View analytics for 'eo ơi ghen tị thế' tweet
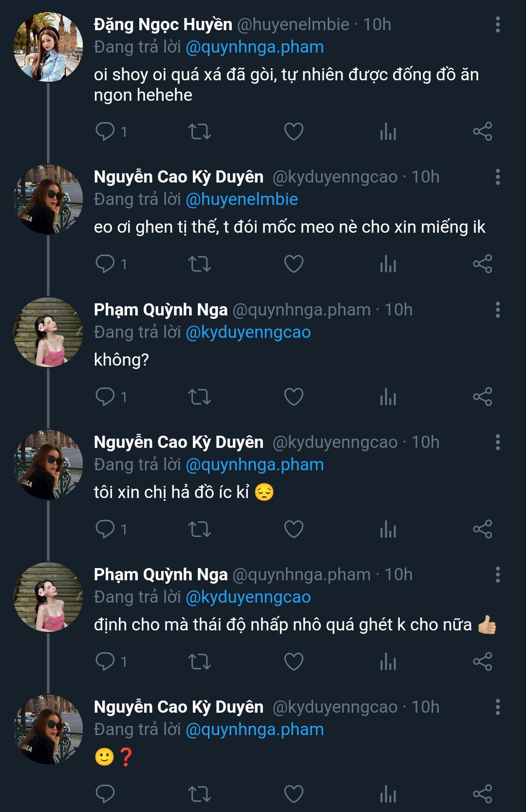The height and width of the screenshot is (812, 526). click(388, 264)
